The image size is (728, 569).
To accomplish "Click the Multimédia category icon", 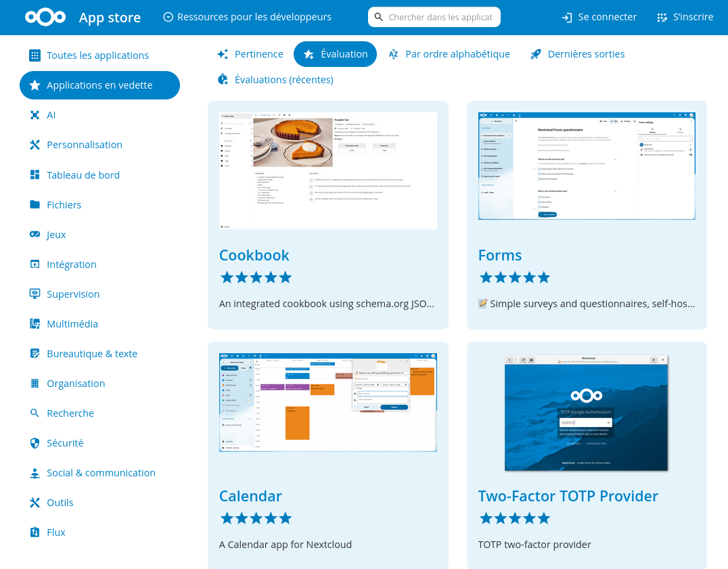I will click(35, 324).
